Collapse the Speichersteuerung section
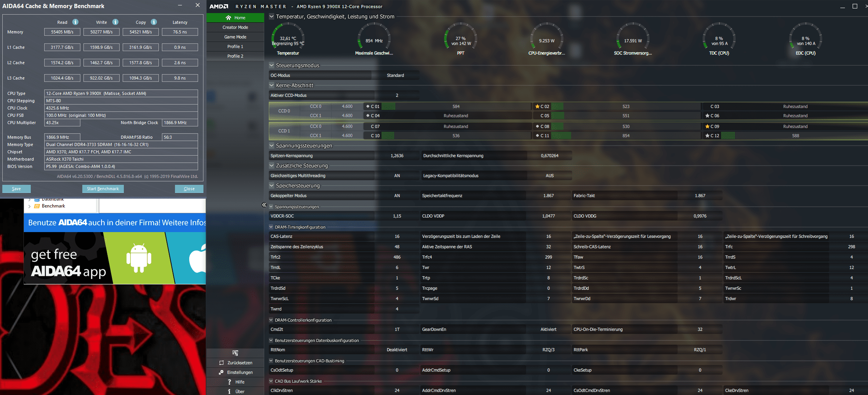Viewport: 868px width, 395px height. click(272, 186)
